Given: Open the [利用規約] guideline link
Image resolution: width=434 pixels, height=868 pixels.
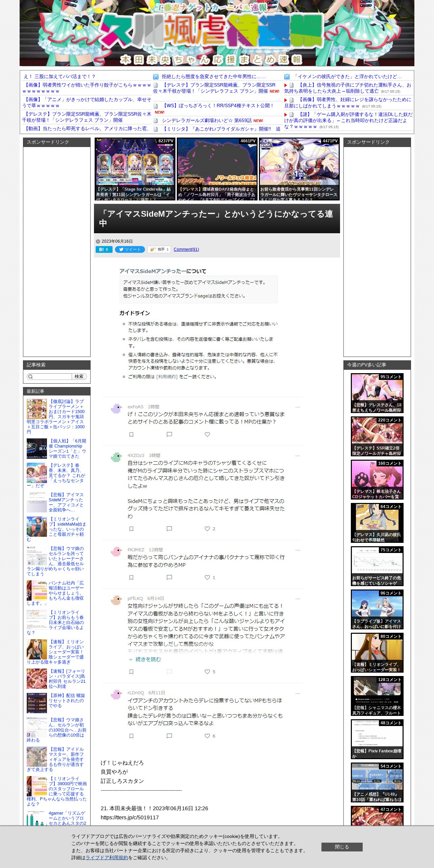Looking at the screenshot, I should click(x=167, y=377).
